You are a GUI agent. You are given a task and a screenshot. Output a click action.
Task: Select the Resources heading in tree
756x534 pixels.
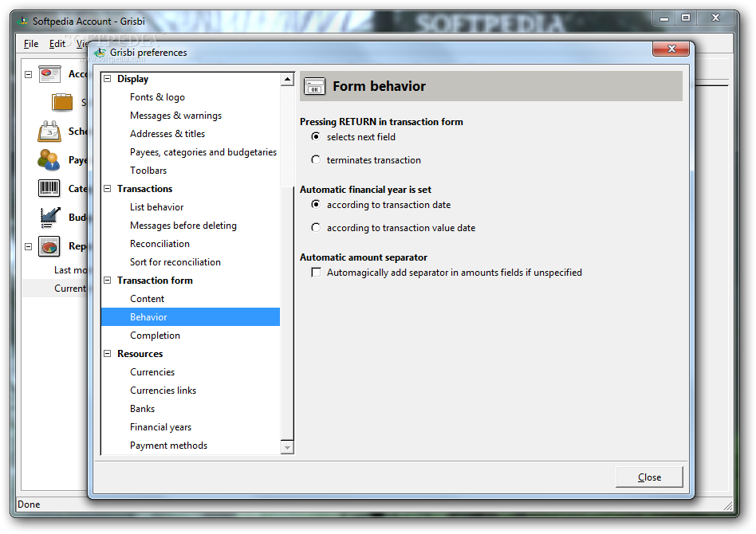(140, 354)
